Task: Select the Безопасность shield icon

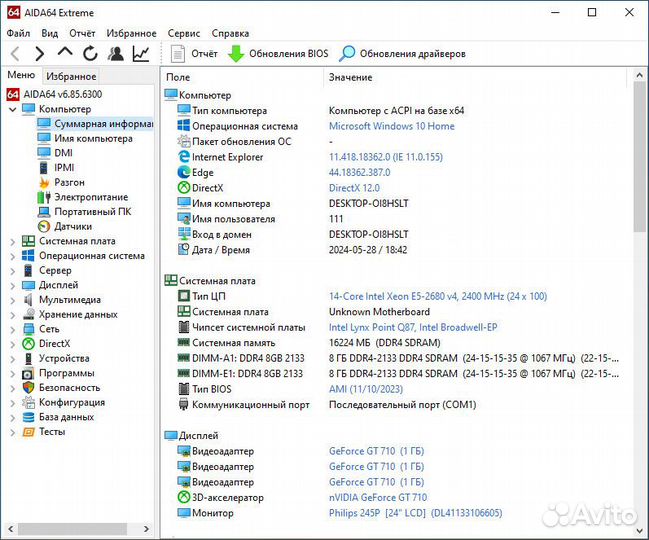Action: coord(28,388)
